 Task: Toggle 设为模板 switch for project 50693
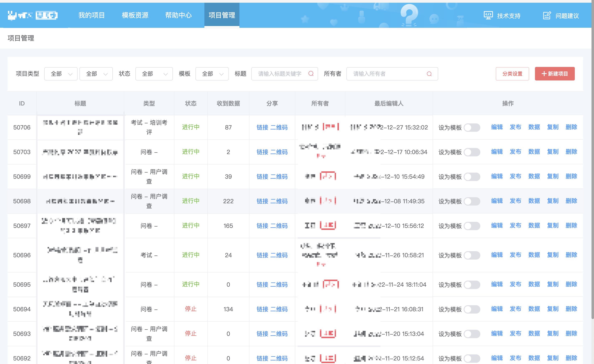472,334
